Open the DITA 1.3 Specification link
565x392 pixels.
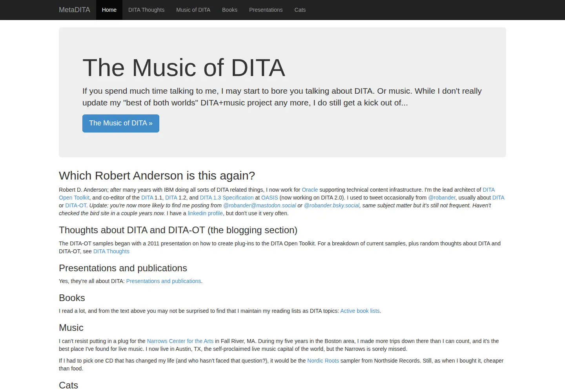227,198
